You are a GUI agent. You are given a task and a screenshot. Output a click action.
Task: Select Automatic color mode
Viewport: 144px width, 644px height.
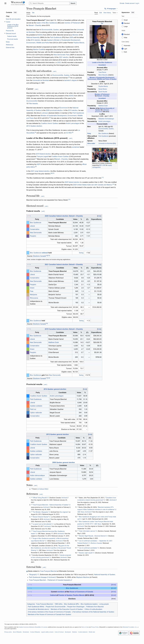point(123,46)
